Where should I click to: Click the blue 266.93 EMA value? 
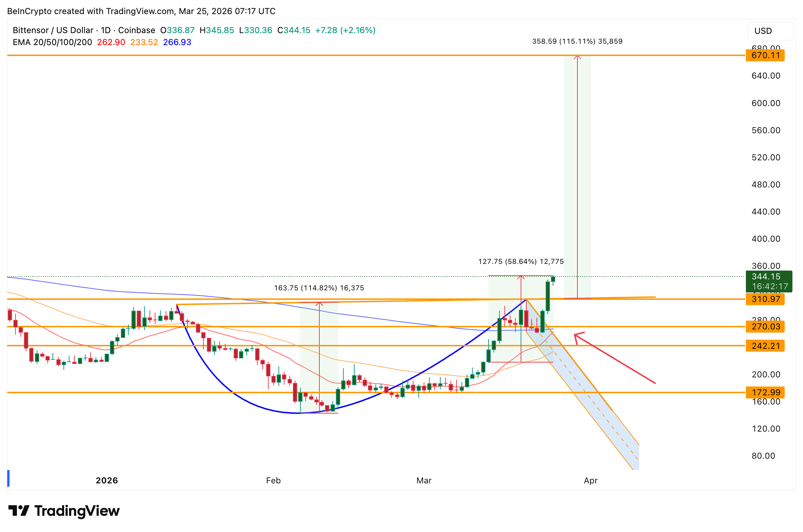[x=177, y=42]
